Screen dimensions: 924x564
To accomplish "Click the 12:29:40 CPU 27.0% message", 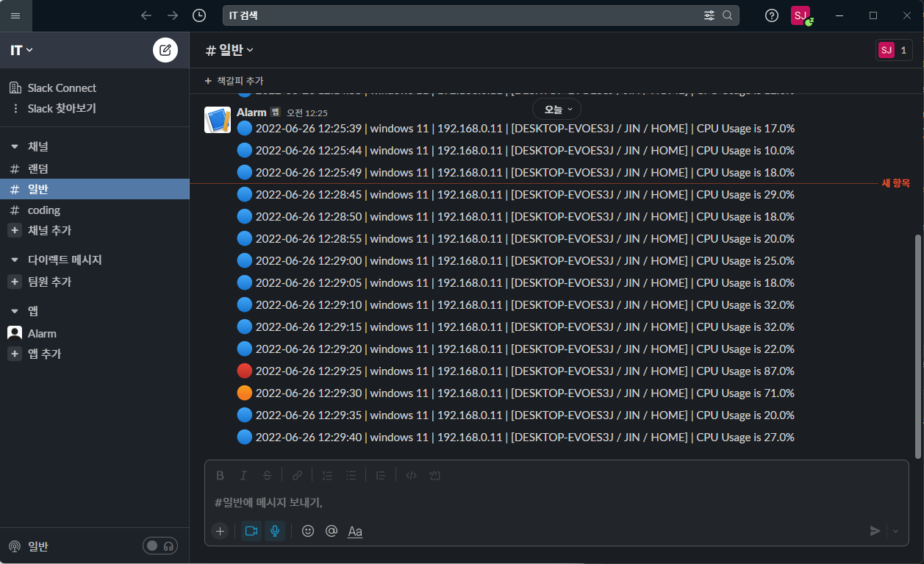I will (515, 437).
